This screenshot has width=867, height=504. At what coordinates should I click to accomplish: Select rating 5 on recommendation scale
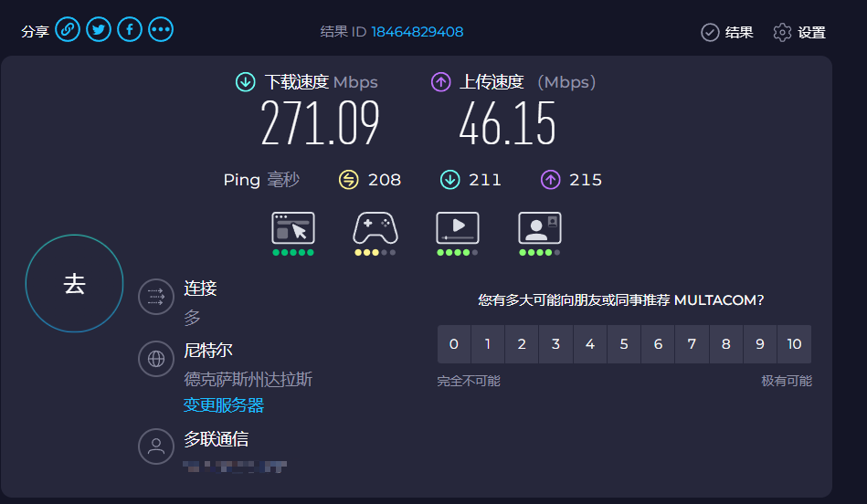coord(624,344)
